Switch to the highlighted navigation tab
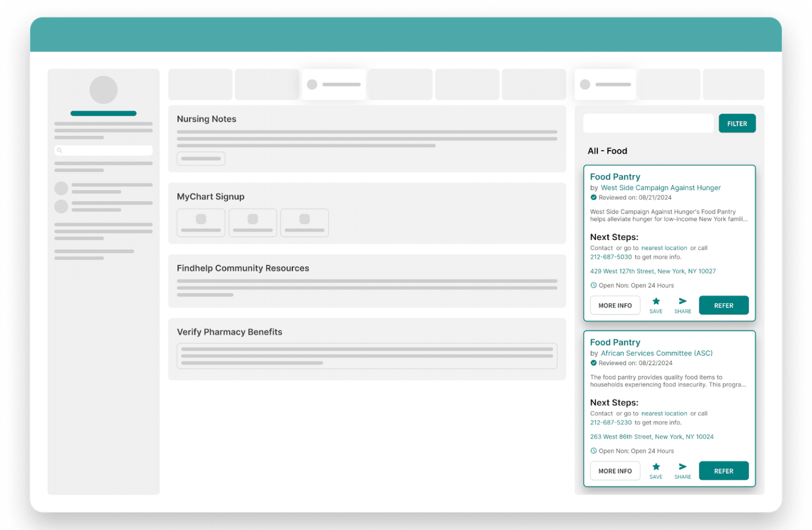The image size is (812, 530). [x=334, y=84]
